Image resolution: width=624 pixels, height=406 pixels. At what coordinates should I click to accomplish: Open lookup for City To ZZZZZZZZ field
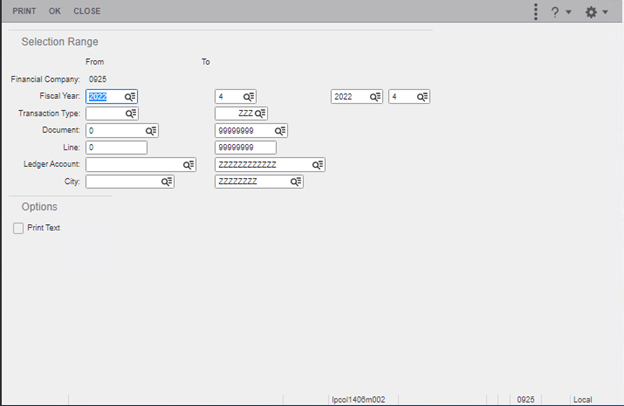tap(296, 182)
